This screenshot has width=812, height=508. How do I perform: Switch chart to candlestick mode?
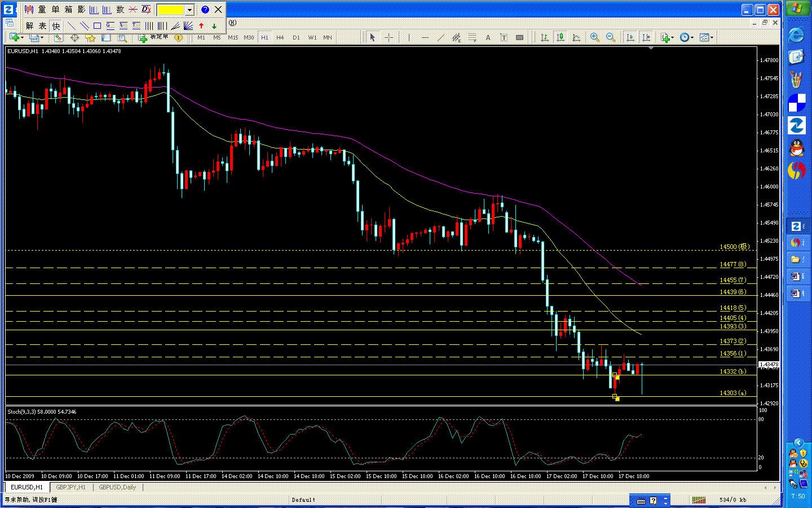[x=560, y=38]
